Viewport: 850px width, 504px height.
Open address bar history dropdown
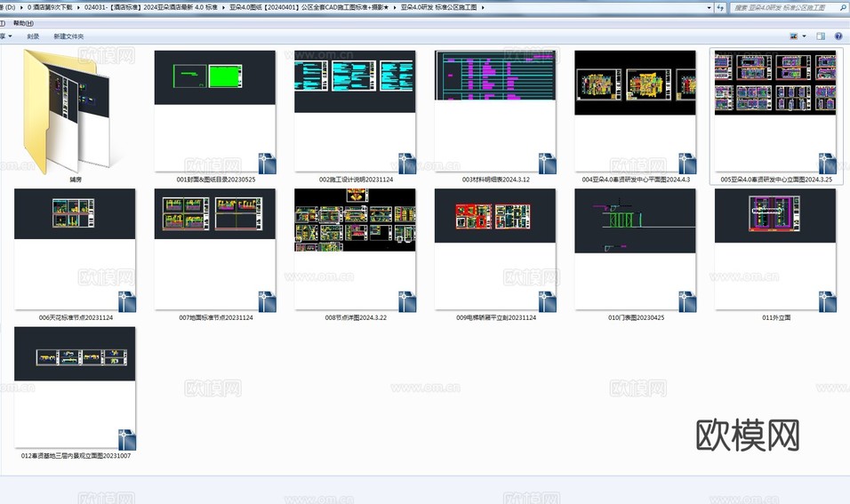coord(709,8)
